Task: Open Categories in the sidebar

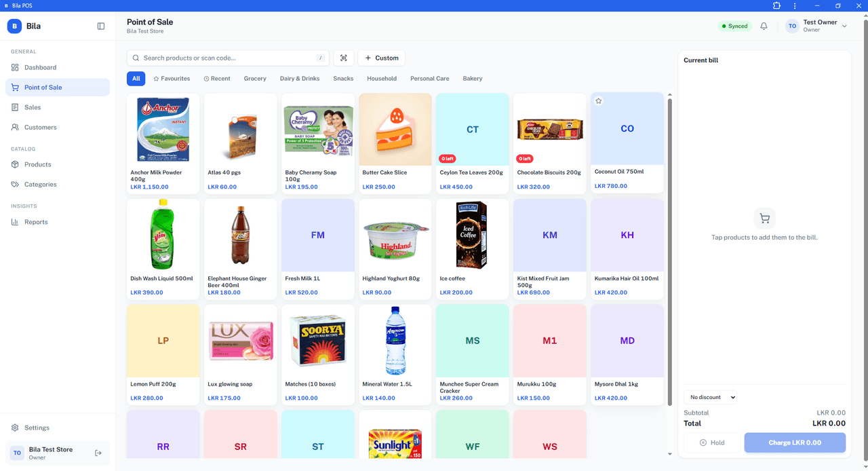Action: 58,185
